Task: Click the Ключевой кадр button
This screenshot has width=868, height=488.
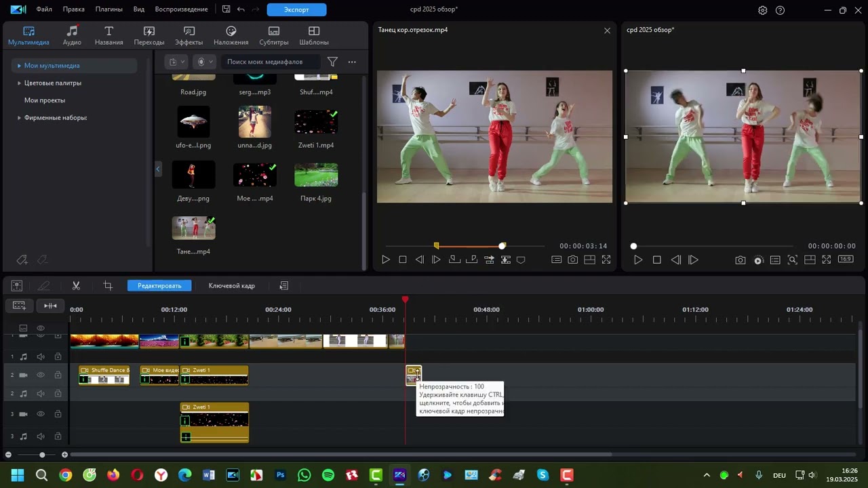Action: point(231,286)
